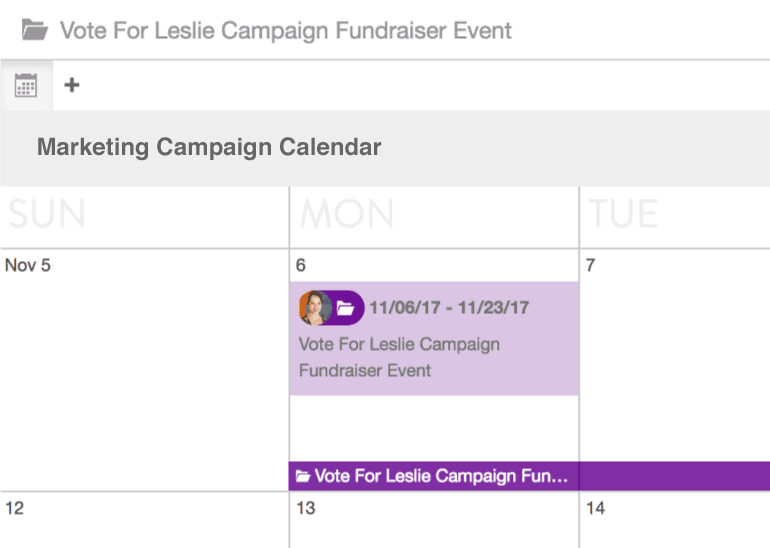Select Sunday the 12 date number
Viewport: 770px width, 548px height.
click(x=14, y=508)
